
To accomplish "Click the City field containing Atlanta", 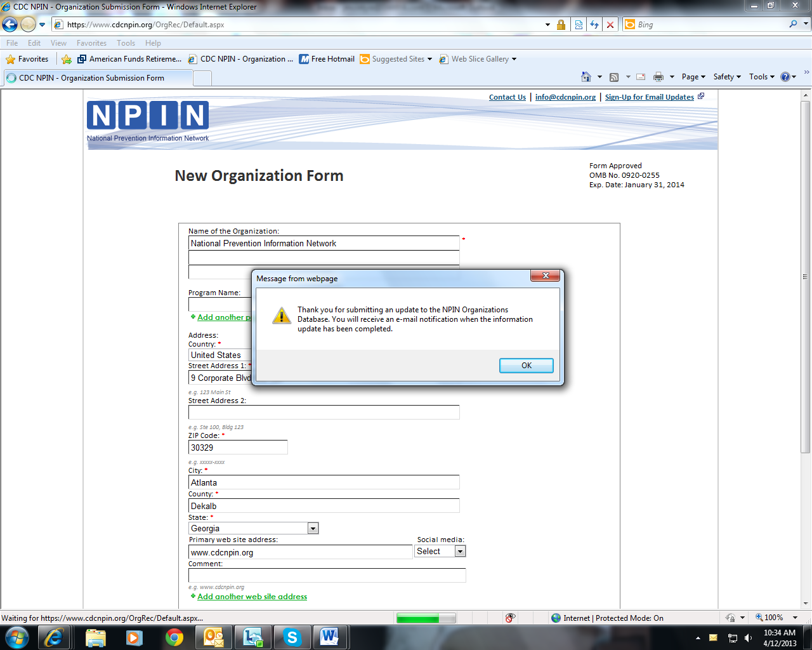I will click(324, 482).
